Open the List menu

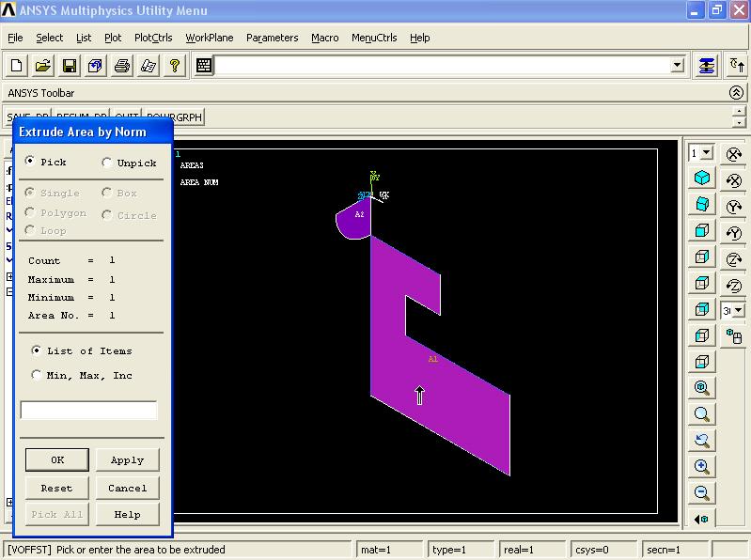[84, 38]
